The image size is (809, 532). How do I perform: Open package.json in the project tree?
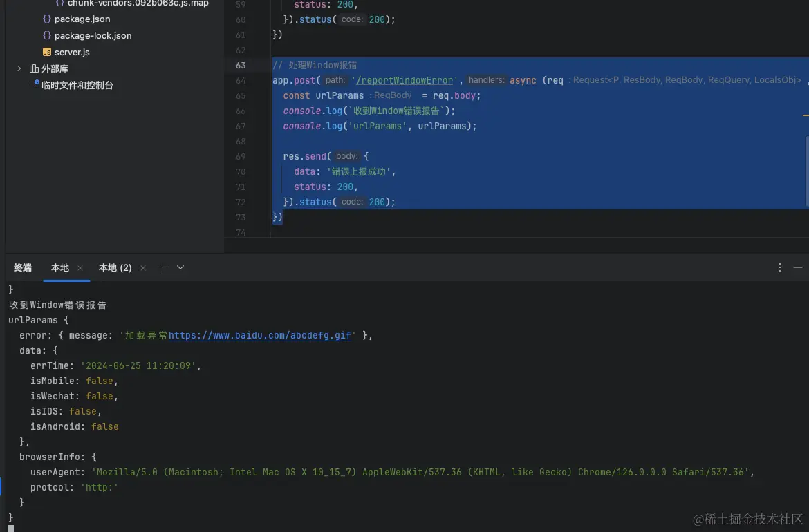click(x=82, y=19)
